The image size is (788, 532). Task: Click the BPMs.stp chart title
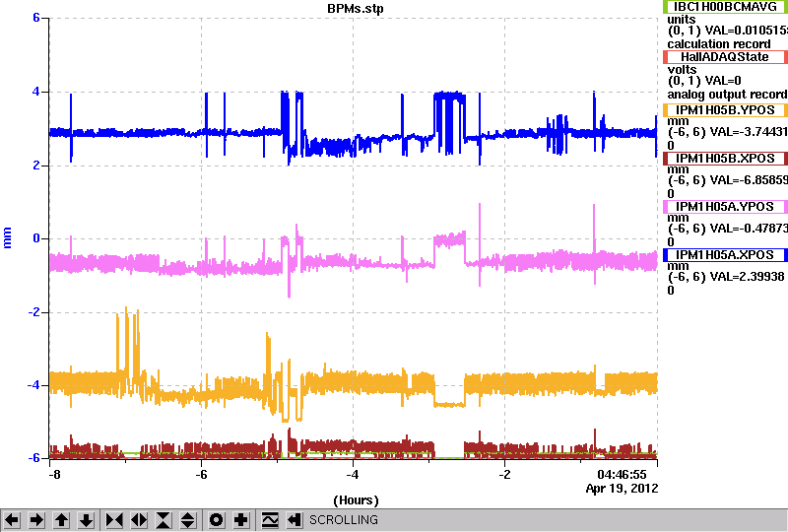click(x=356, y=9)
